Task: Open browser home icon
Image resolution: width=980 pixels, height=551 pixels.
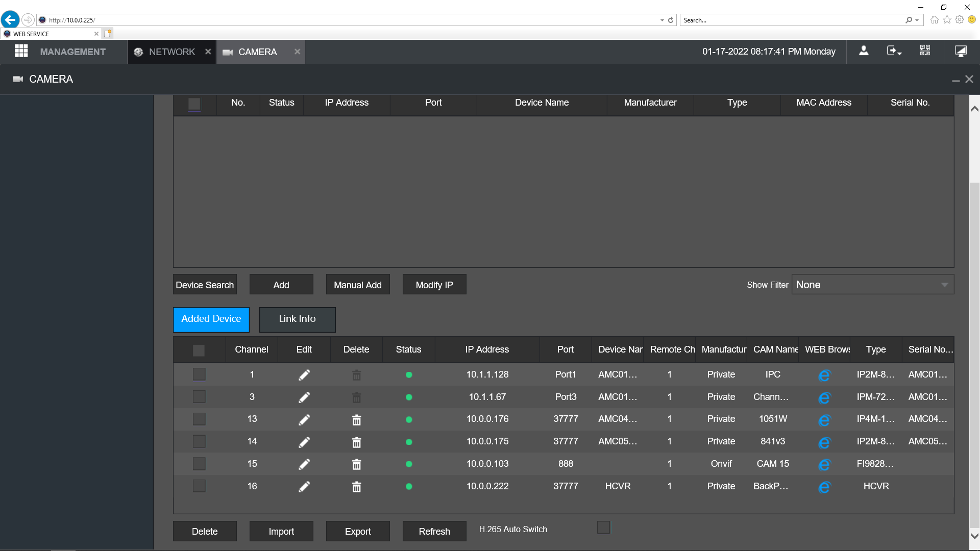Action: point(935,20)
